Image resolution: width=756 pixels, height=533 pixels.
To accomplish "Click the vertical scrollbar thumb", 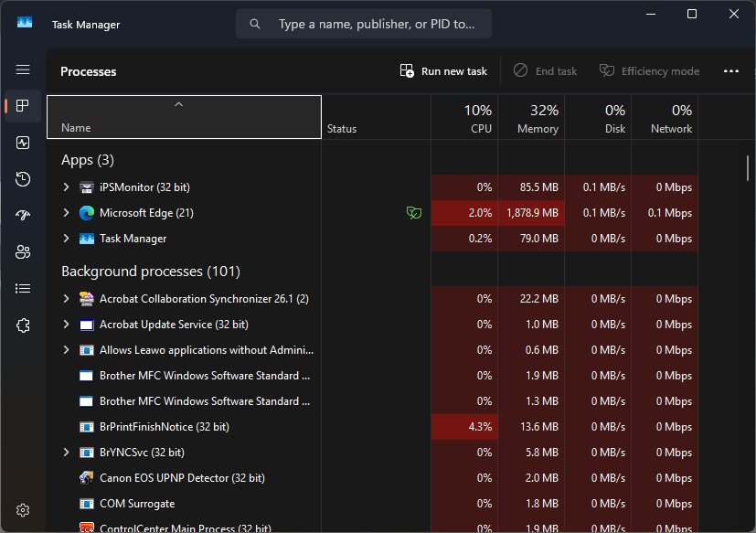I will 748,168.
